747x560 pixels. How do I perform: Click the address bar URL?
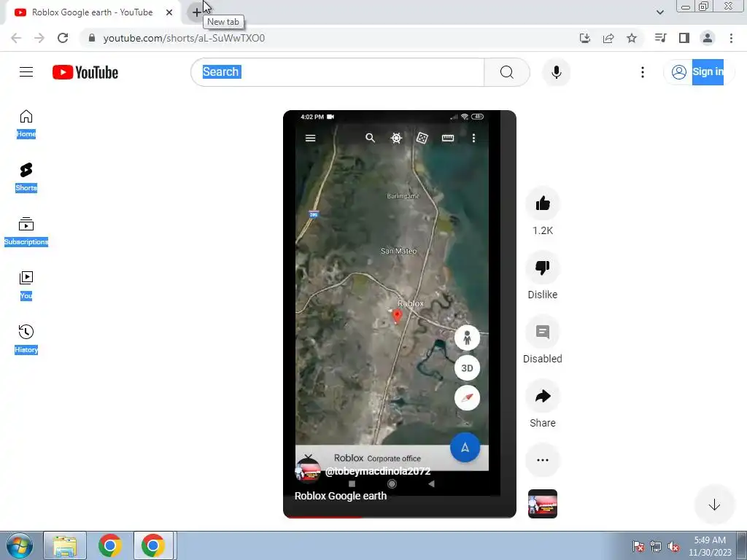click(184, 38)
